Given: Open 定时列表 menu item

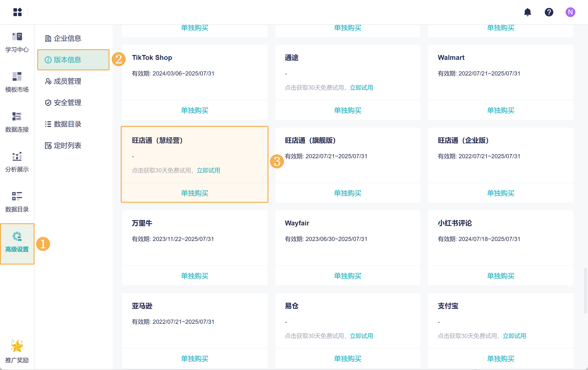Looking at the screenshot, I should 67,146.
